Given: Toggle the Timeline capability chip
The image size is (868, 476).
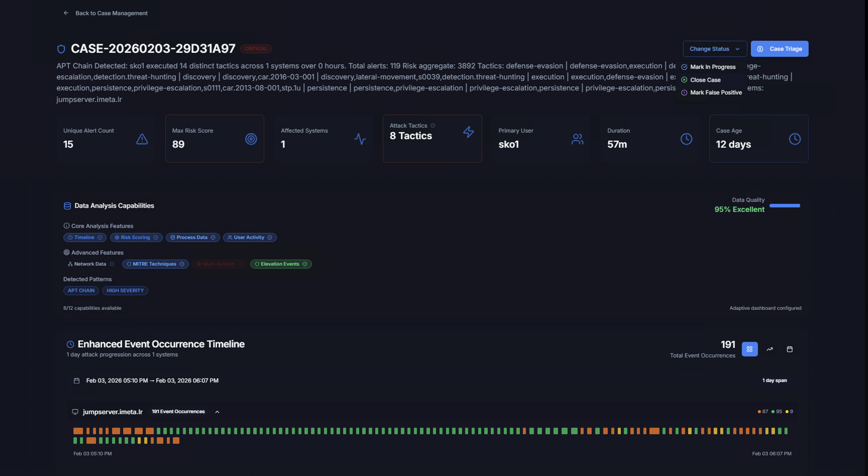Looking at the screenshot, I should pyautogui.click(x=85, y=237).
